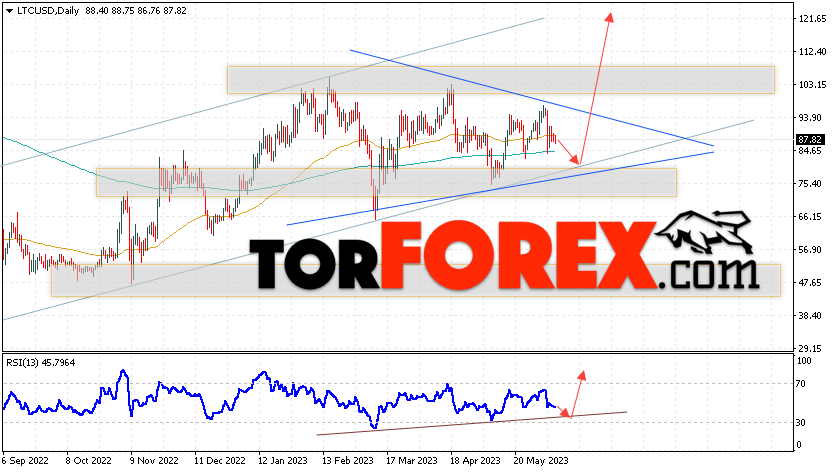The image size is (833, 472).
Task: Click date label 12 Jan 2023
Action: tap(284, 460)
